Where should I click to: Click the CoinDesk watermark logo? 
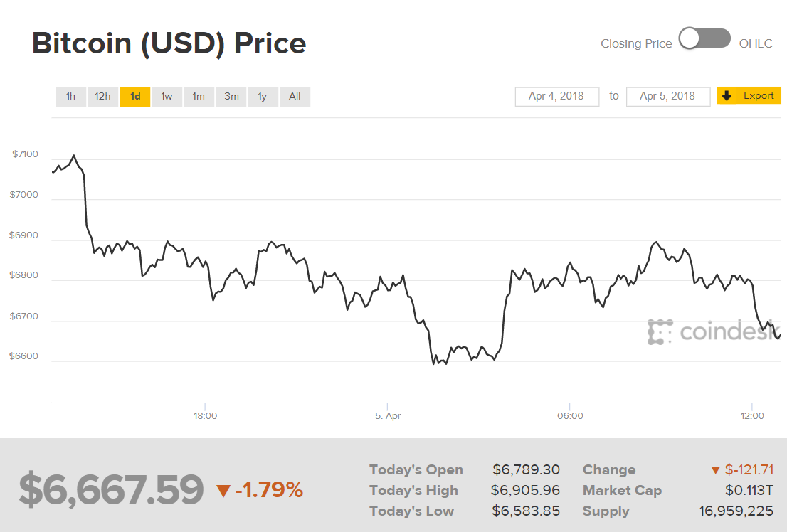click(712, 332)
